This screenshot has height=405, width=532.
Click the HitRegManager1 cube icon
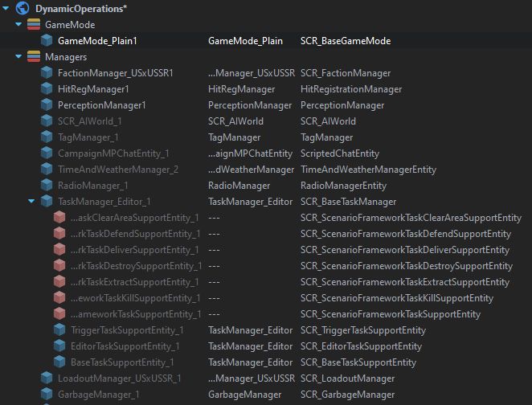click(x=47, y=89)
